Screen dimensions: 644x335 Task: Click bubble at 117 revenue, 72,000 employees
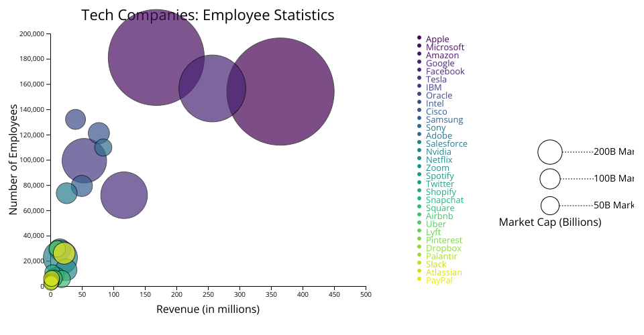click(124, 195)
